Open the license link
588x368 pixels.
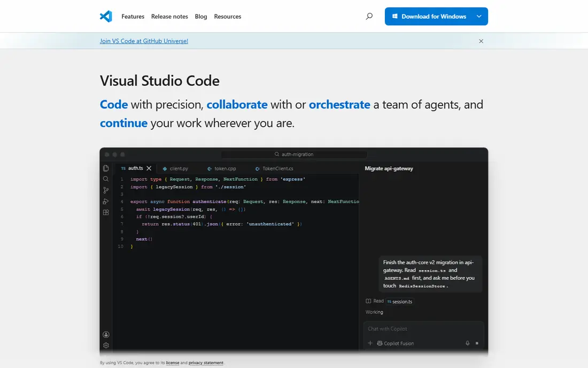tap(173, 363)
